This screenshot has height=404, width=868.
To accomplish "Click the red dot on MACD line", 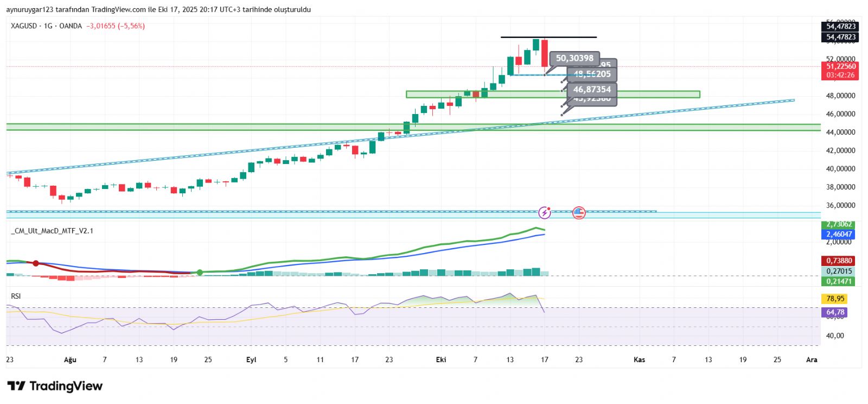I will coord(36,263).
